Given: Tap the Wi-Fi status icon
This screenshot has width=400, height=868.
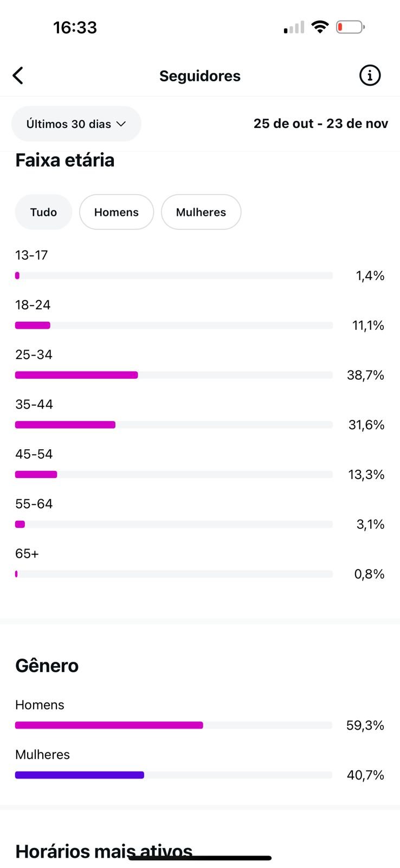Looking at the screenshot, I should coord(320,27).
